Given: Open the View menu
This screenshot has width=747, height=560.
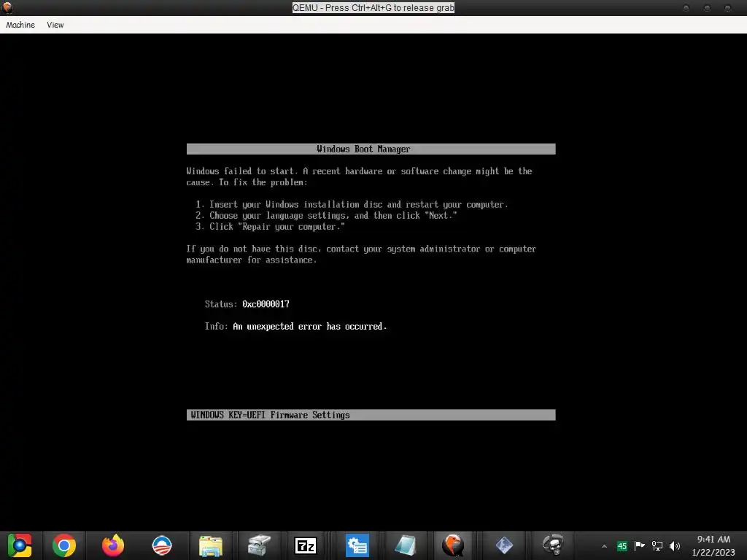Looking at the screenshot, I should pyautogui.click(x=55, y=25).
